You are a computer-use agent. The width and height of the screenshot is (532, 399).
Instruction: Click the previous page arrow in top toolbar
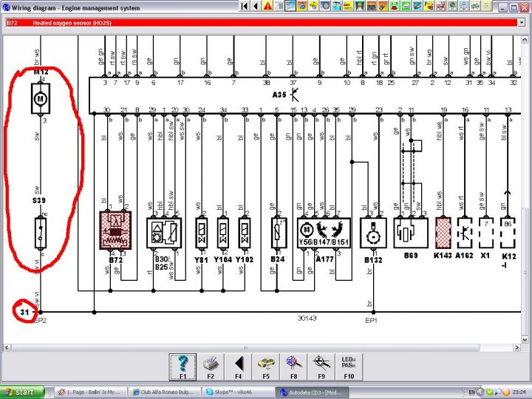(x=256, y=7)
